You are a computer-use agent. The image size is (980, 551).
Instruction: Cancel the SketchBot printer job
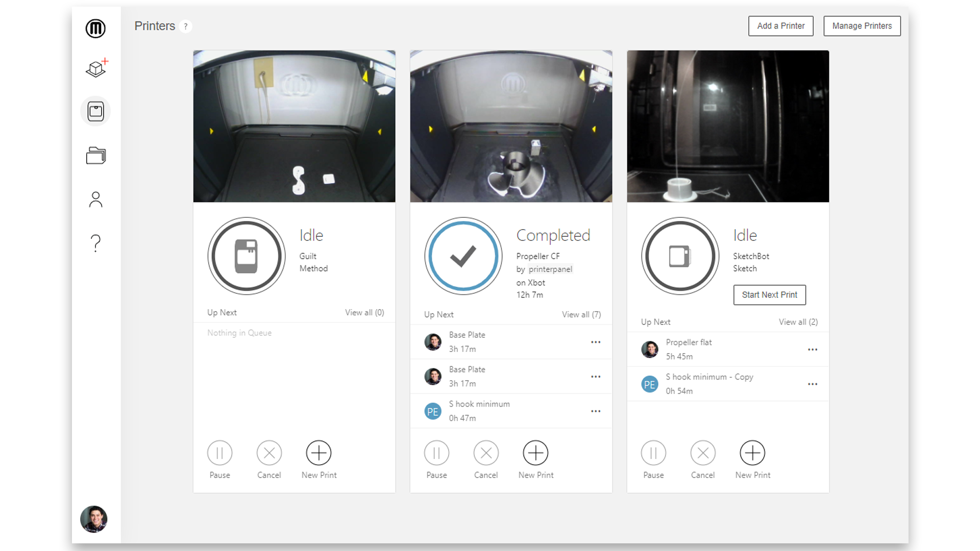coord(703,453)
